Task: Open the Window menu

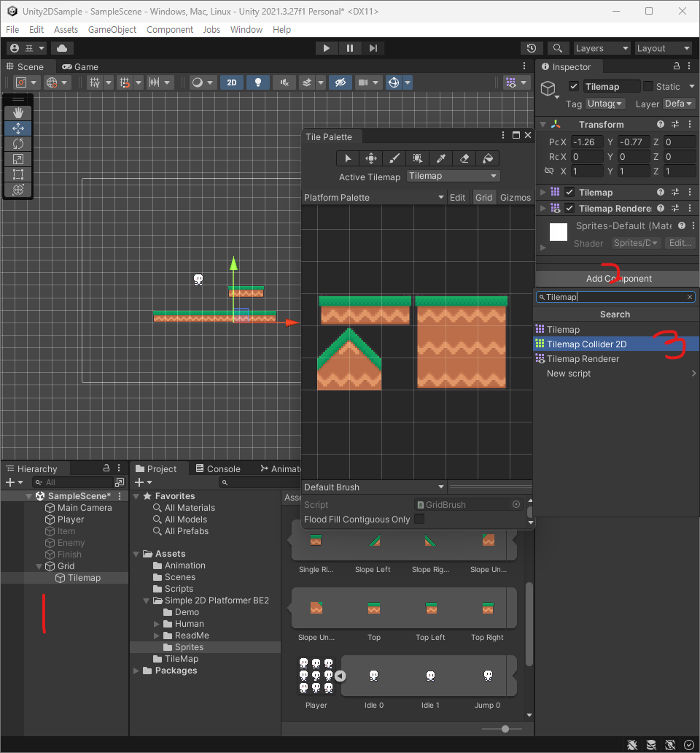Action: click(246, 30)
